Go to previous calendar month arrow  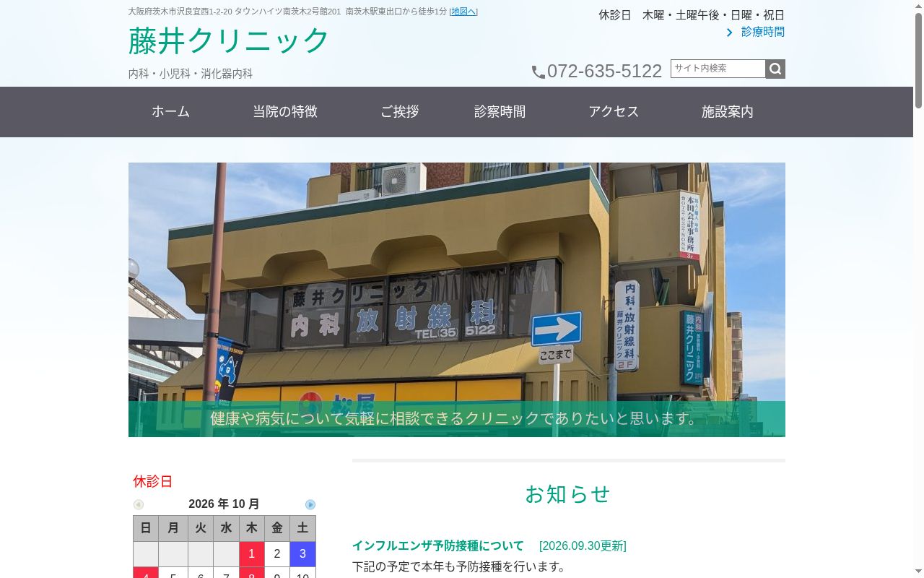point(139,504)
